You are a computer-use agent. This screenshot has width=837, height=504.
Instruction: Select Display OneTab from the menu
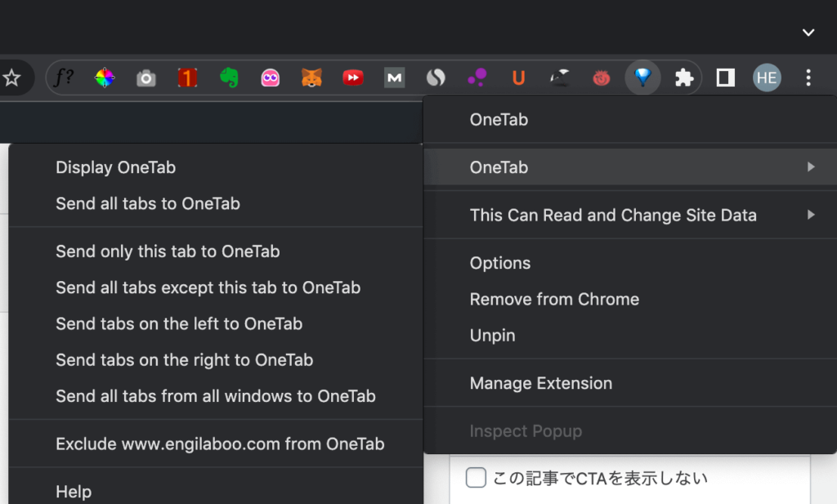click(115, 167)
